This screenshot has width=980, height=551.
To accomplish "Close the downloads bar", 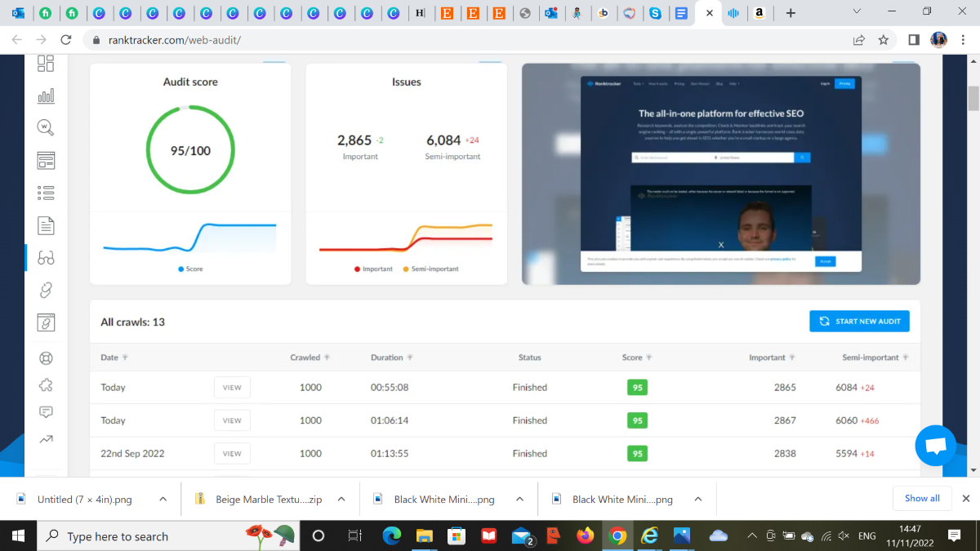I will pos(966,499).
